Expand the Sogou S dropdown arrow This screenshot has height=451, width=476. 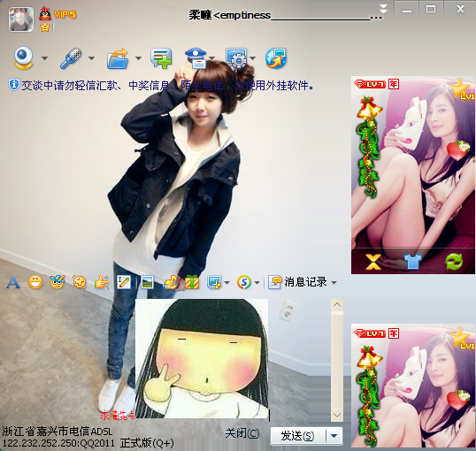[x=257, y=283]
